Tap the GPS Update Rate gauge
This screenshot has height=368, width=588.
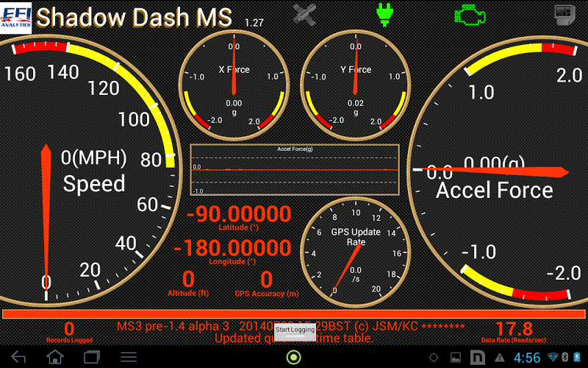(x=356, y=252)
